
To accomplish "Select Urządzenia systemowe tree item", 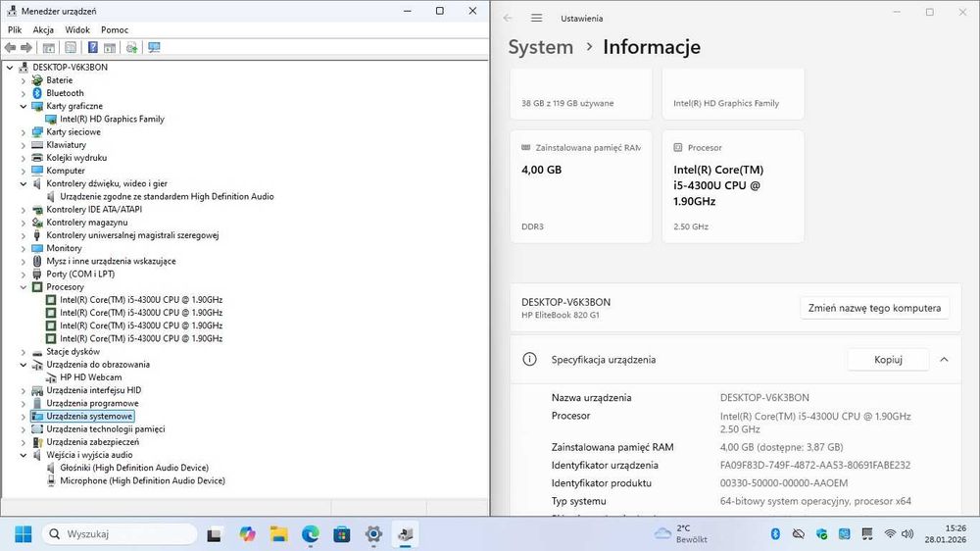I will (89, 416).
